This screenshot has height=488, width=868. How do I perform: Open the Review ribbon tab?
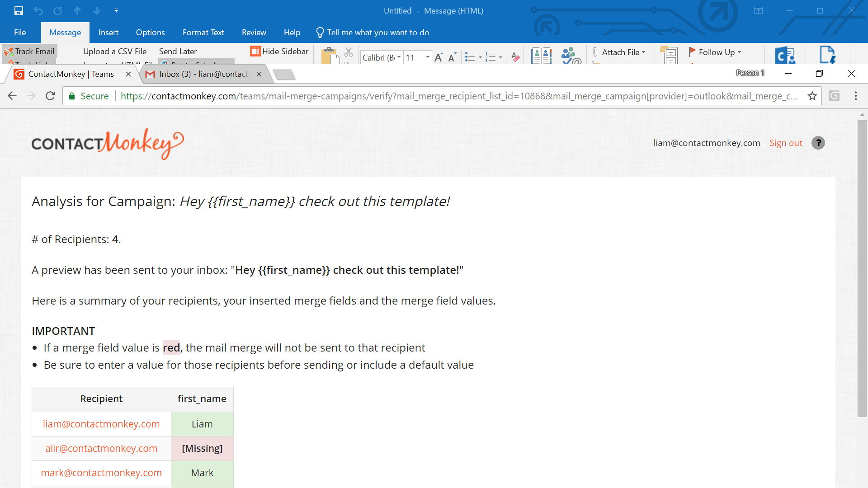pos(254,33)
